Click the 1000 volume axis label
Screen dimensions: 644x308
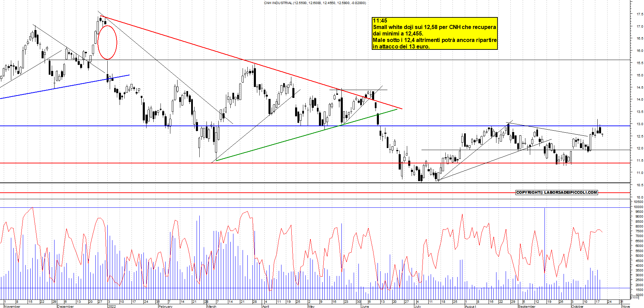click(x=639, y=295)
